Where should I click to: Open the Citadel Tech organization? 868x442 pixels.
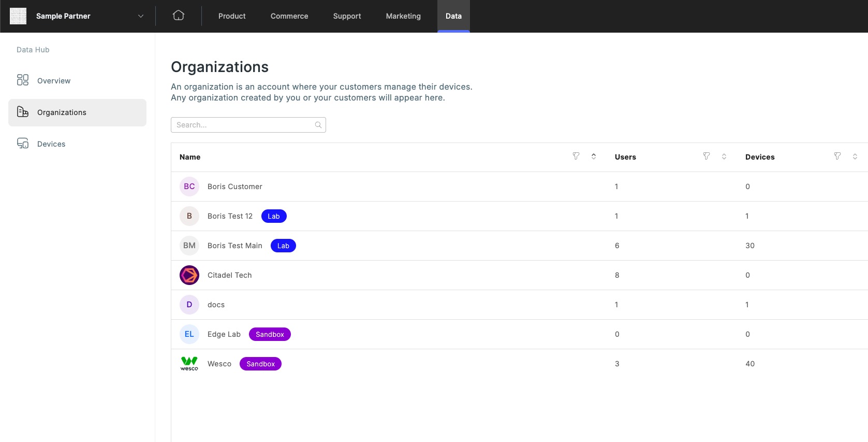pyautogui.click(x=230, y=275)
